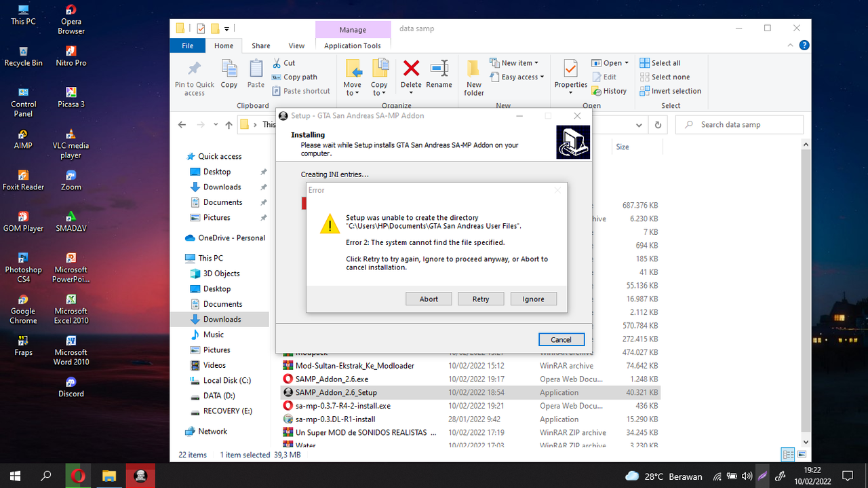Click the Explorer Back arrow

pos(182,125)
